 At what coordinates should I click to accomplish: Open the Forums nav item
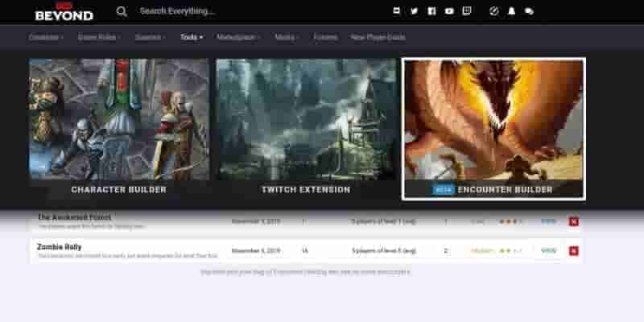pos(326,37)
